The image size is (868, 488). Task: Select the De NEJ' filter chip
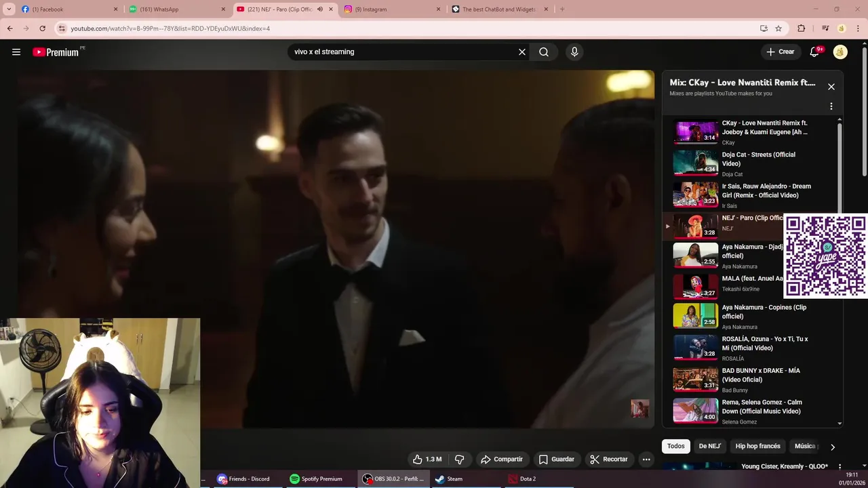(x=709, y=446)
